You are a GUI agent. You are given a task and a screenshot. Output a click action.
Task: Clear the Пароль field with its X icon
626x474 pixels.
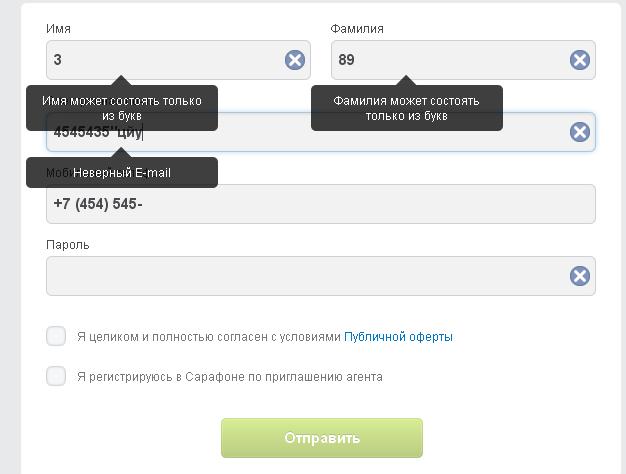pyautogui.click(x=580, y=276)
